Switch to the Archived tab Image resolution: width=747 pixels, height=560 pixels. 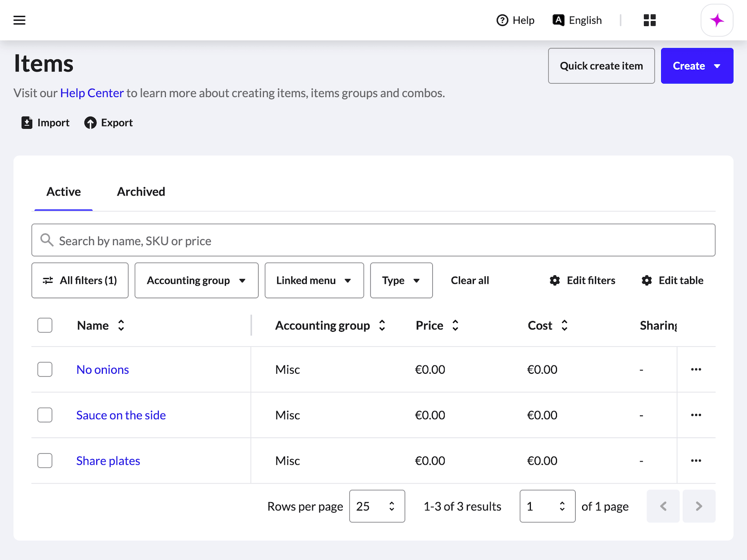[x=141, y=192]
